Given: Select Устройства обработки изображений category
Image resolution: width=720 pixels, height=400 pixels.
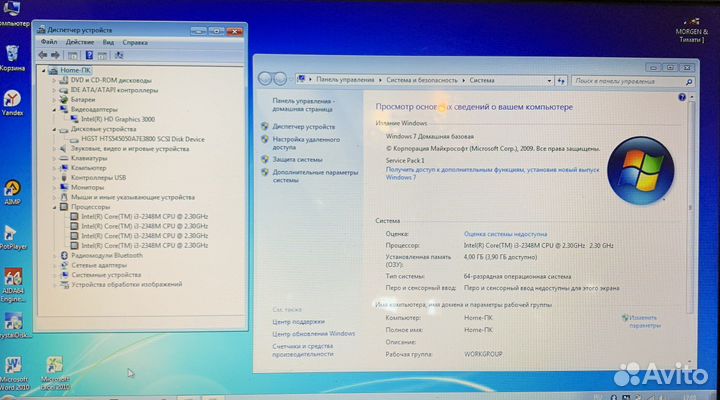Looking at the screenshot, I should point(126,285).
